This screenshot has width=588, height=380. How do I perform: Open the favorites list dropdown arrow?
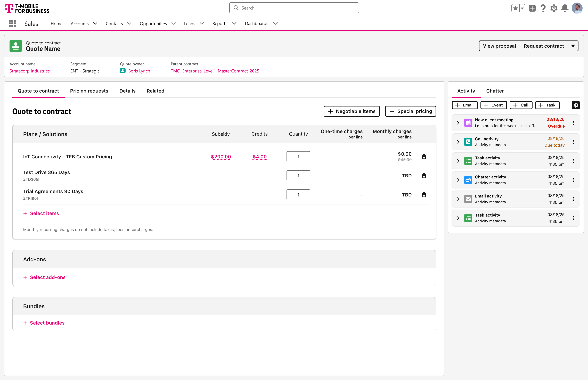pyautogui.click(x=522, y=8)
